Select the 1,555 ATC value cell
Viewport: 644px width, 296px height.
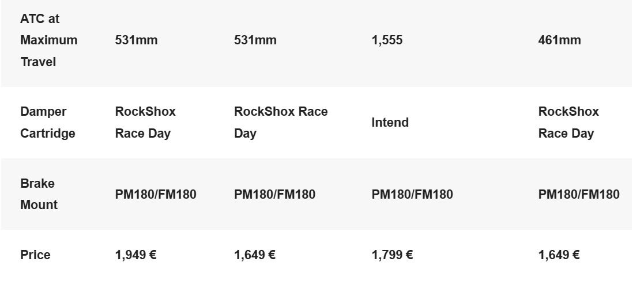[x=387, y=40]
